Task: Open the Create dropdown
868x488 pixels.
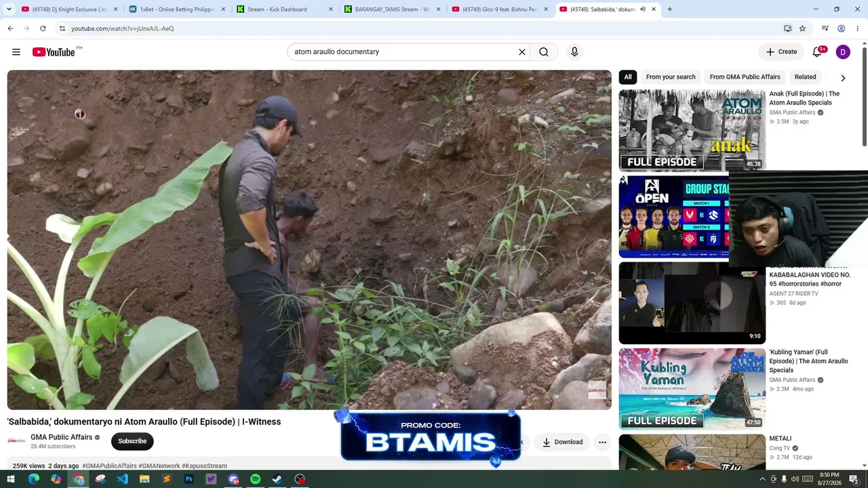Action: (781, 52)
